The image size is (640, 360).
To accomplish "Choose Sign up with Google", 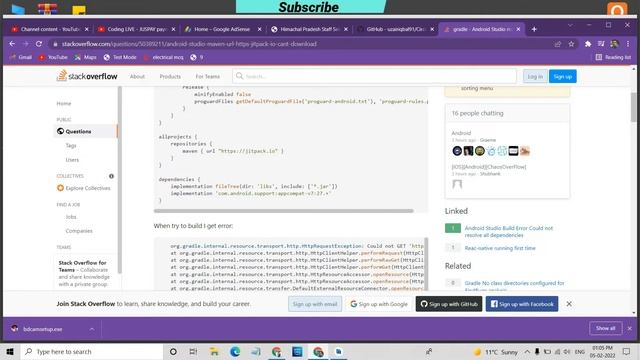I will [x=379, y=304].
